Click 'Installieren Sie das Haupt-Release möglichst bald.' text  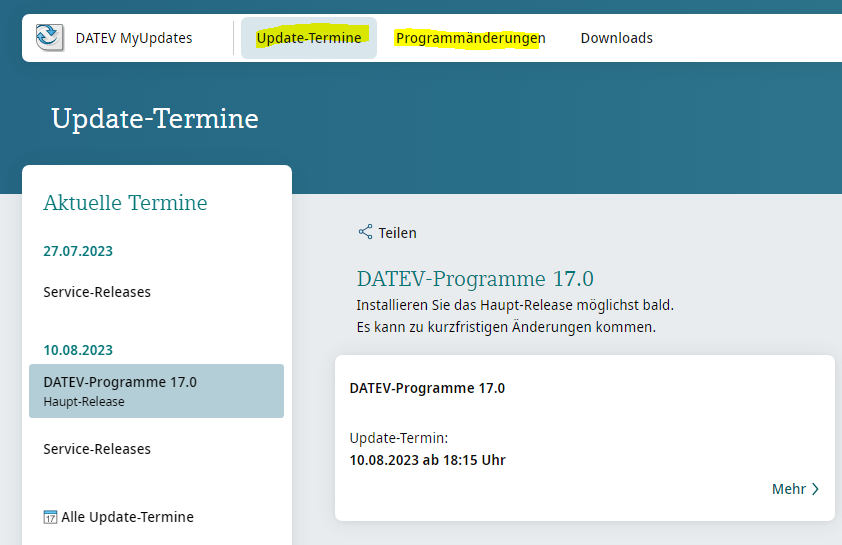(515, 305)
